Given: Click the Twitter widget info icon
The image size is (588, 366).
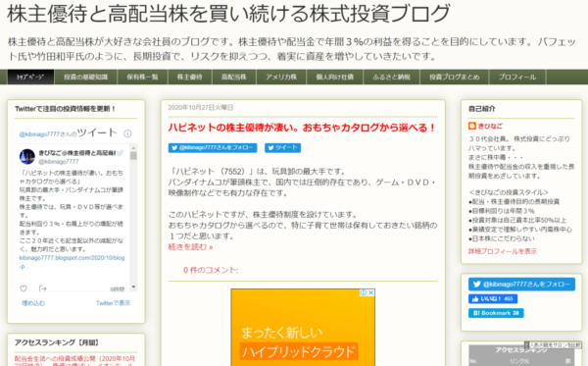Looking at the screenshot, I should [127, 133].
